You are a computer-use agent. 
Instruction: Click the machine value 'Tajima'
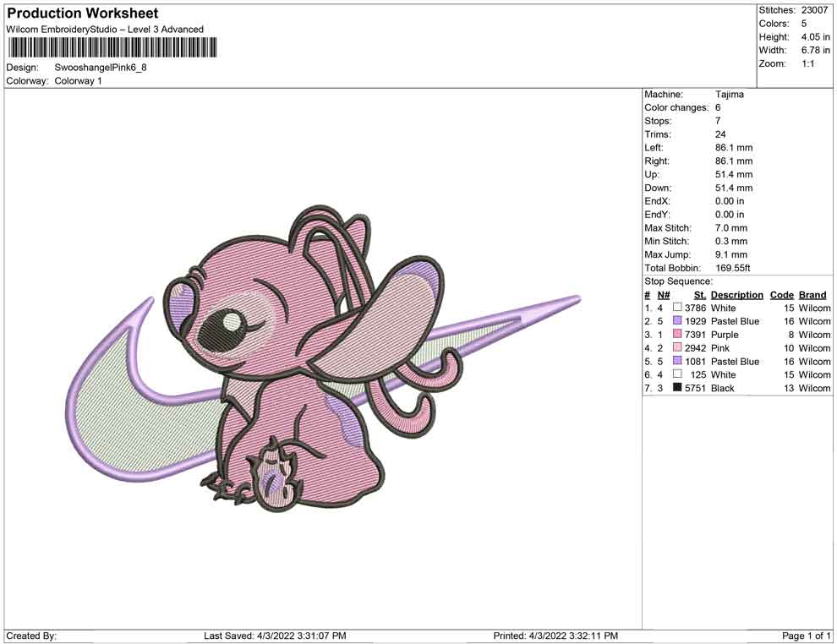click(x=729, y=94)
